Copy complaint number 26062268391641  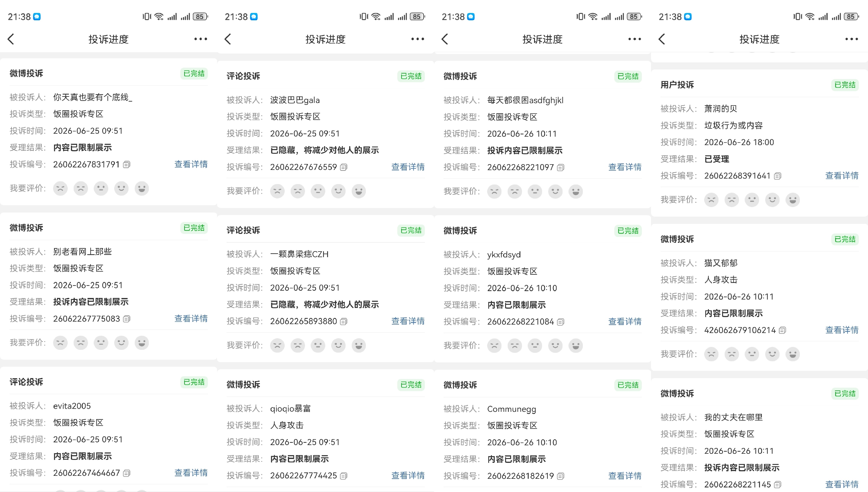pos(778,176)
